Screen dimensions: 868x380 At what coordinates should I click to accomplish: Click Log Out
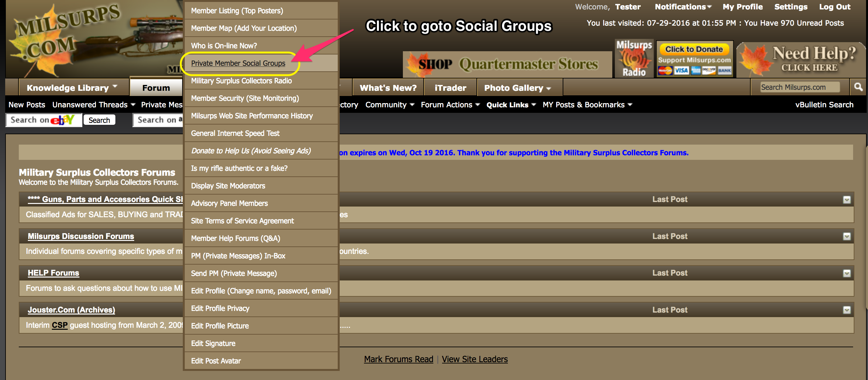click(x=835, y=7)
